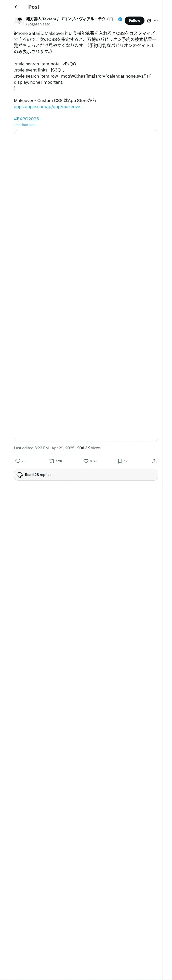Open the empty media preview card
This screenshot has width=172, height=980.
tap(86, 285)
